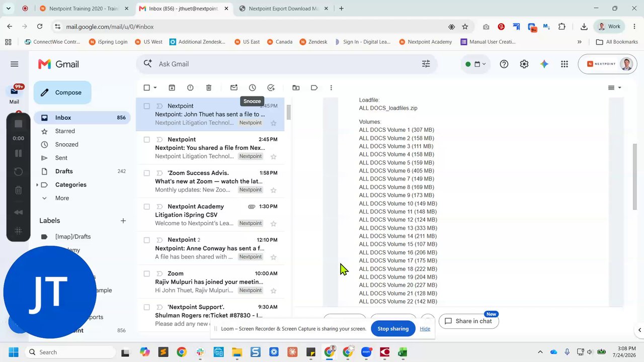Open the select-emails dropdown arrow

pos(155,87)
